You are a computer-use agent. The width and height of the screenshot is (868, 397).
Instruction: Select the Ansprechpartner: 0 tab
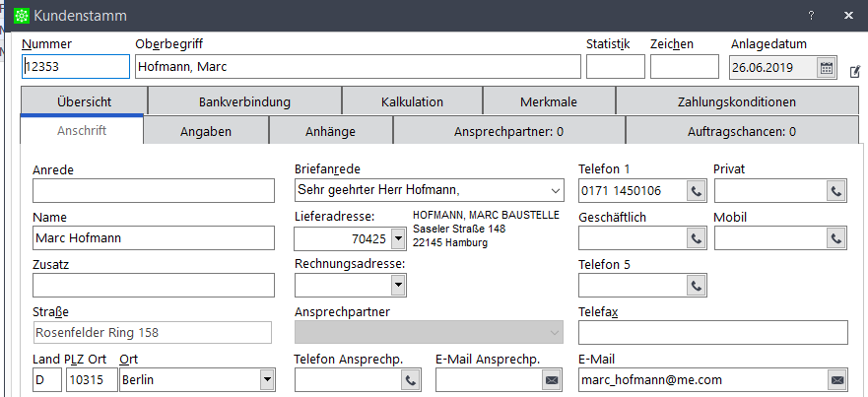(x=508, y=132)
